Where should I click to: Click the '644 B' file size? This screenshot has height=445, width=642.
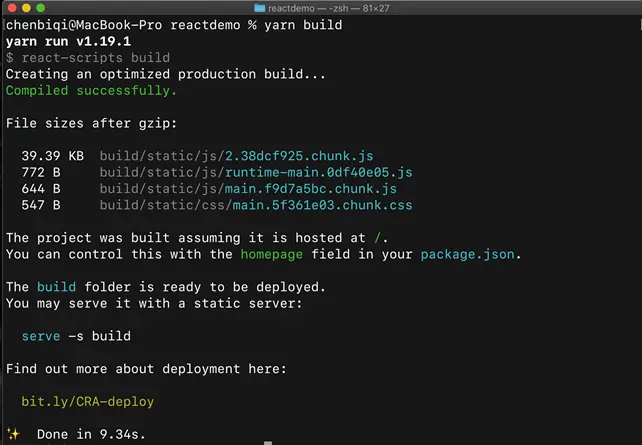tap(41, 189)
